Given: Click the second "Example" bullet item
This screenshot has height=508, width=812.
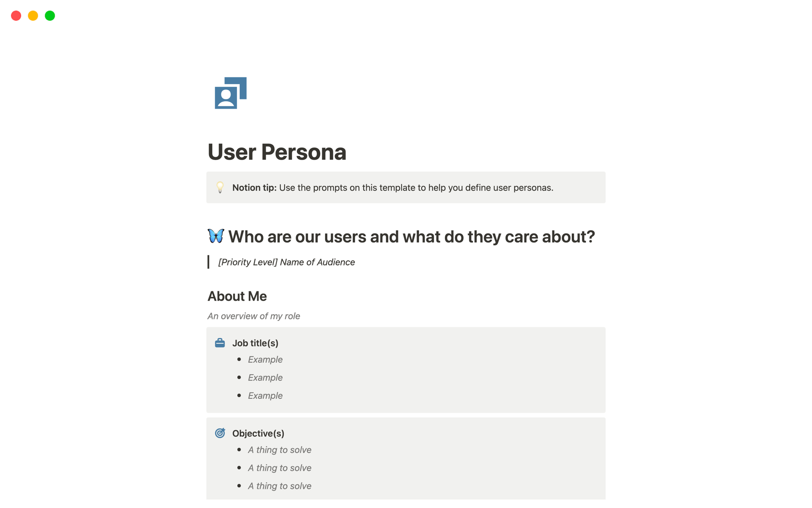Looking at the screenshot, I should (x=265, y=378).
